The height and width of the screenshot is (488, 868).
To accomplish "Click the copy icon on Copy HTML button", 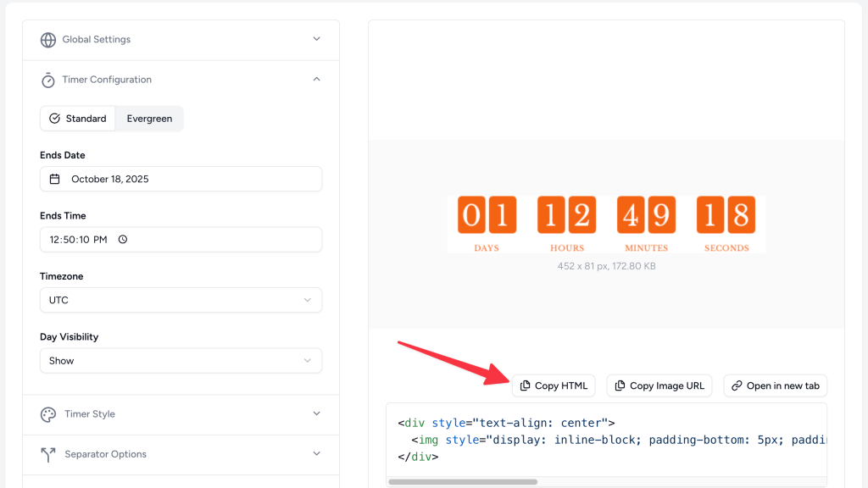I will coord(526,385).
